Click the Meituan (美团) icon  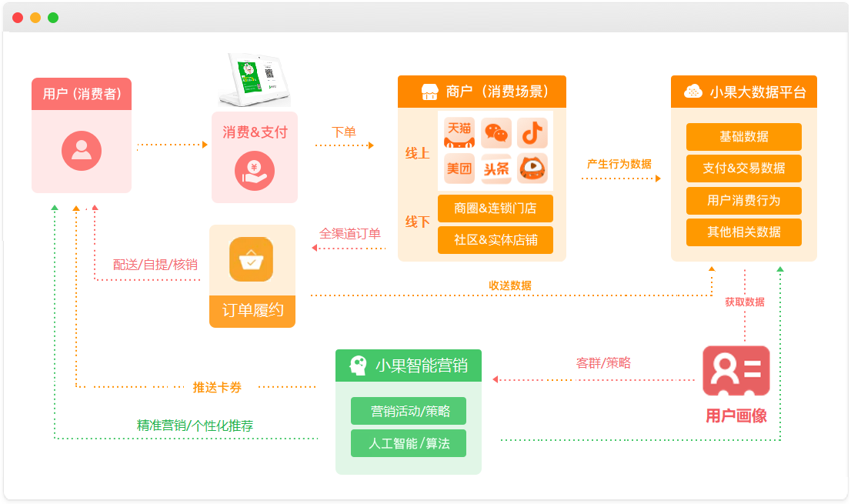(459, 169)
